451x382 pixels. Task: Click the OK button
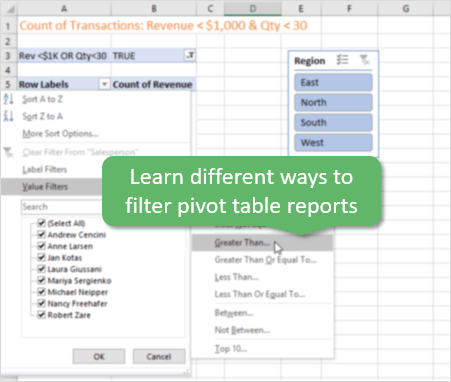99,357
